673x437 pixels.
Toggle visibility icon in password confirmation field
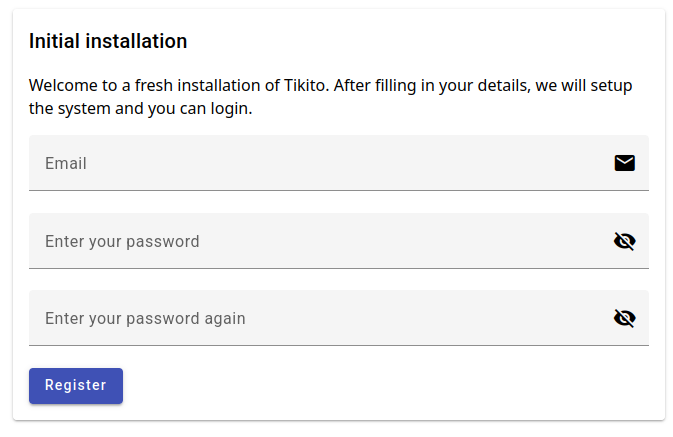coord(624,319)
